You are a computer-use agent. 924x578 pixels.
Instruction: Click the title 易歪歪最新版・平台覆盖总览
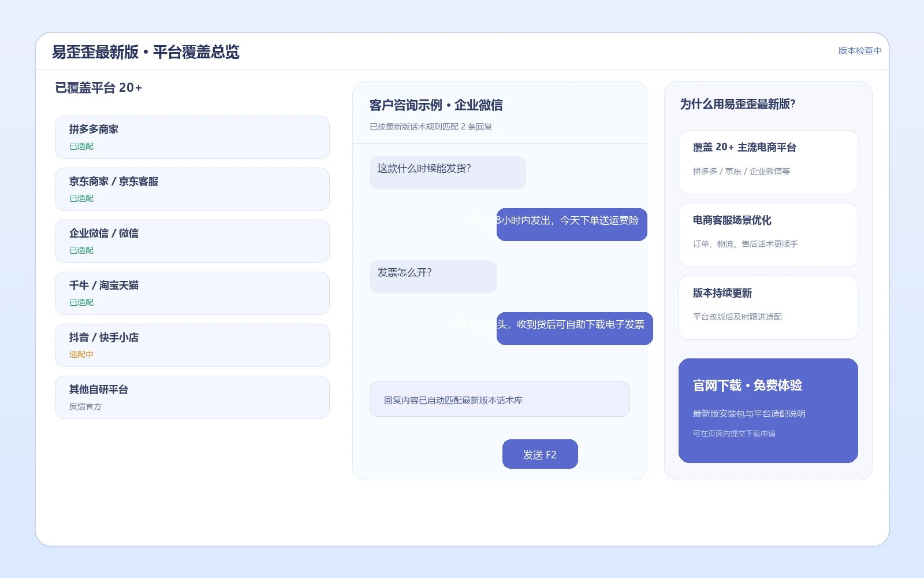point(146,52)
